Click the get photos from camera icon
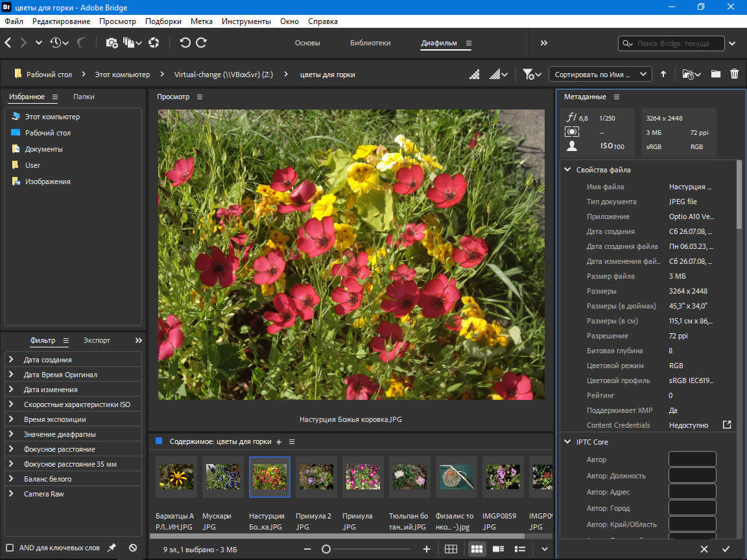This screenshot has width=747, height=560. 112,43
